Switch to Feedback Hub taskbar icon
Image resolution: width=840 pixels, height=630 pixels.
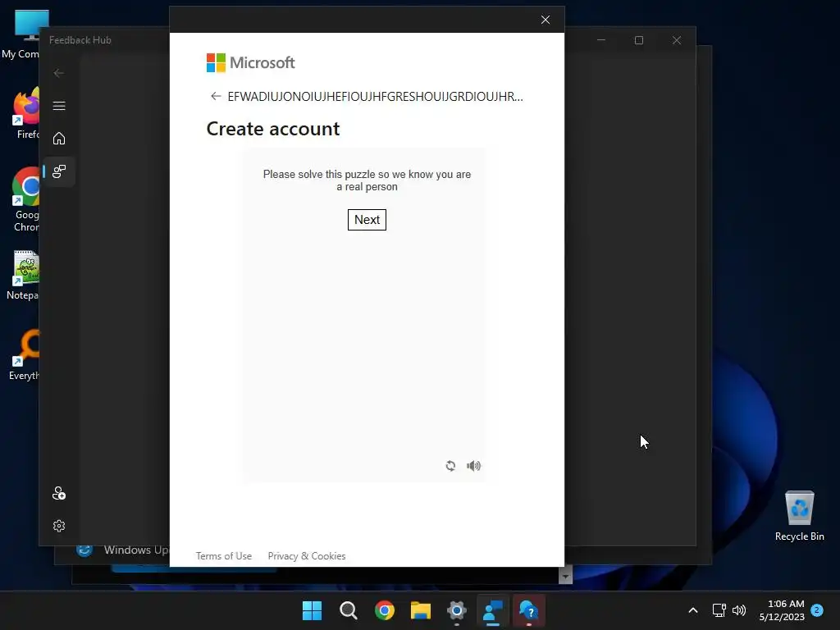click(493, 610)
